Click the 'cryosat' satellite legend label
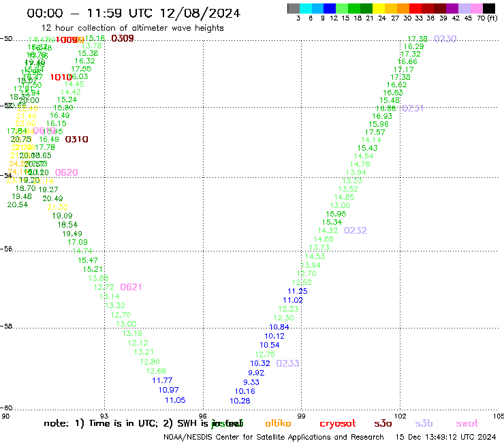This screenshot has height=443, width=504. coord(338,424)
